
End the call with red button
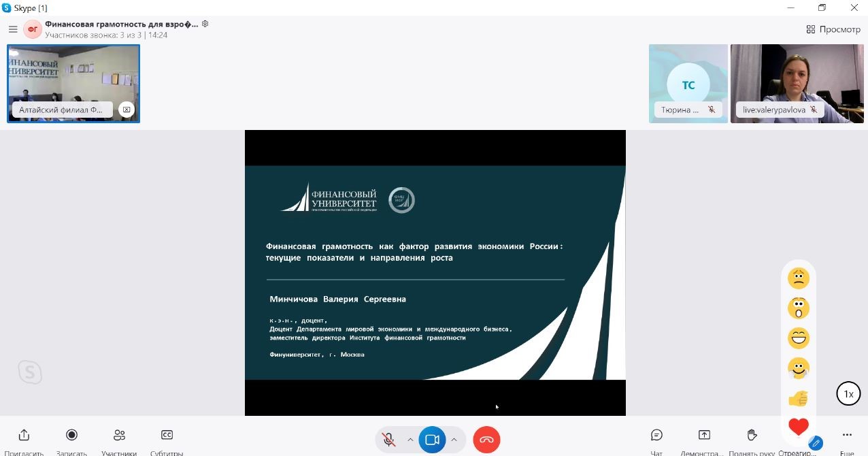(x=486, y=440)
